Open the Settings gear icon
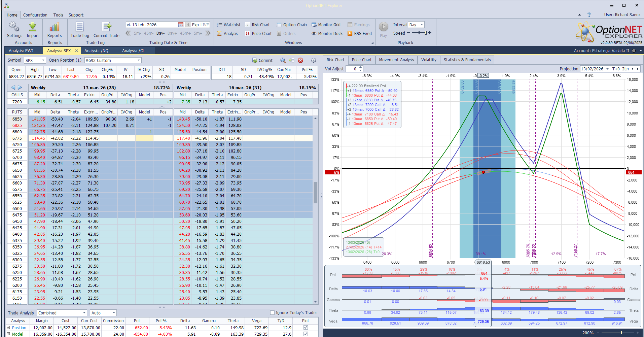Viewport: 644px width, 337px height. pyautogui.click(x=14, y=27)
